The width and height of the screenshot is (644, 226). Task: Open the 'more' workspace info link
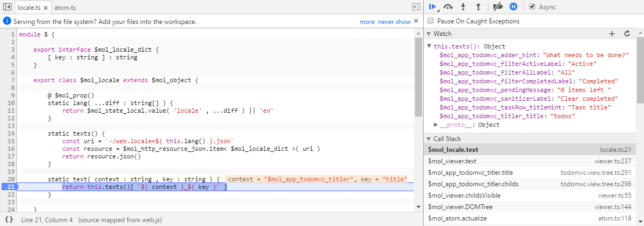[367, 22]
